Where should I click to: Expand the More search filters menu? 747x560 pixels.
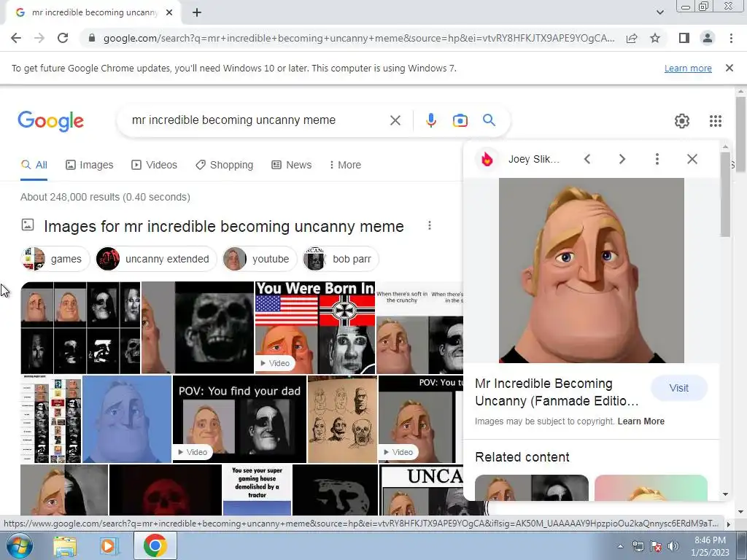pyautogui.click(x=345, y=165)
